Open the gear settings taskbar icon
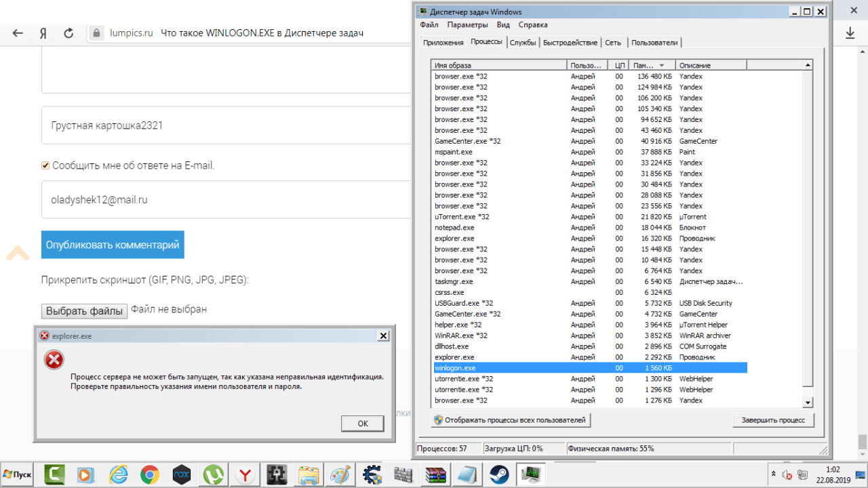The width and height of the screenshot is (868, 488). click(x=372, y=474)
